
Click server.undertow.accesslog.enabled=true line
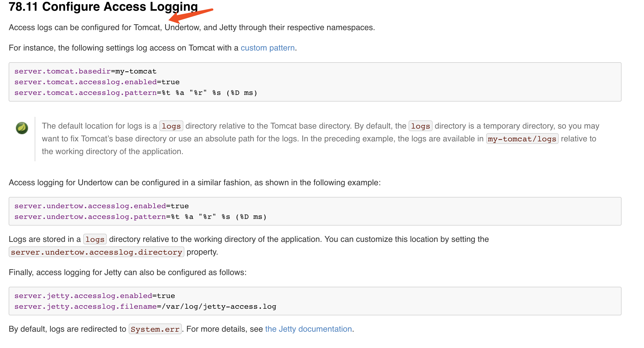[x=101, y=206]
